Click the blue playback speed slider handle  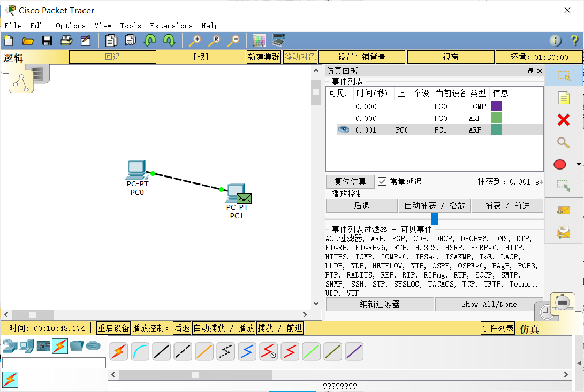434,219
